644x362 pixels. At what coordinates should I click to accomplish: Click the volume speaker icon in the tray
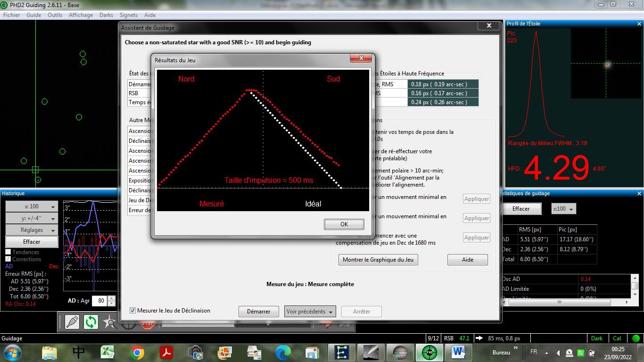coord(558,353)
